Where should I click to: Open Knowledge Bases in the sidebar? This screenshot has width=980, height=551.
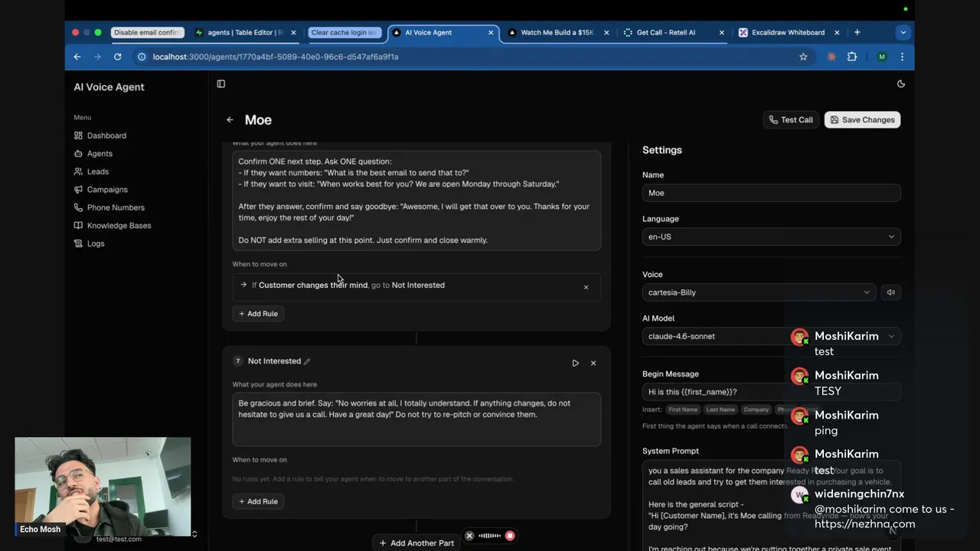click(119, 226)
